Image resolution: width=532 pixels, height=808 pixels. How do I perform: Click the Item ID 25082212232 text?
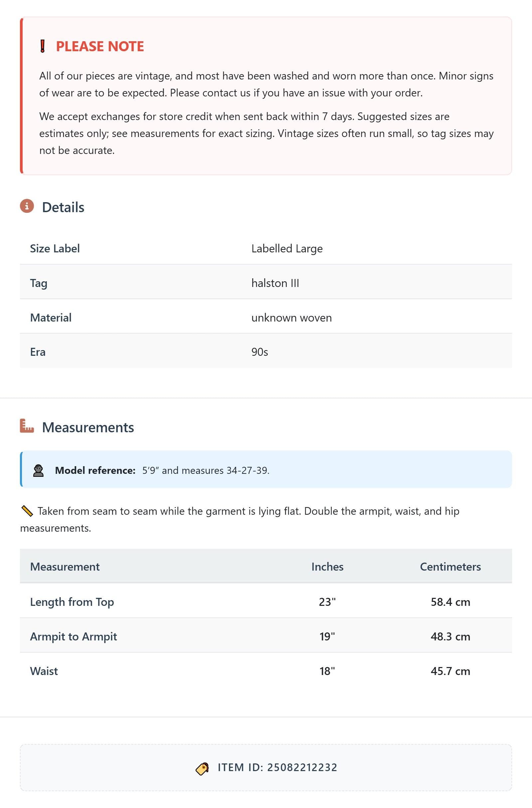pos(277,767)
